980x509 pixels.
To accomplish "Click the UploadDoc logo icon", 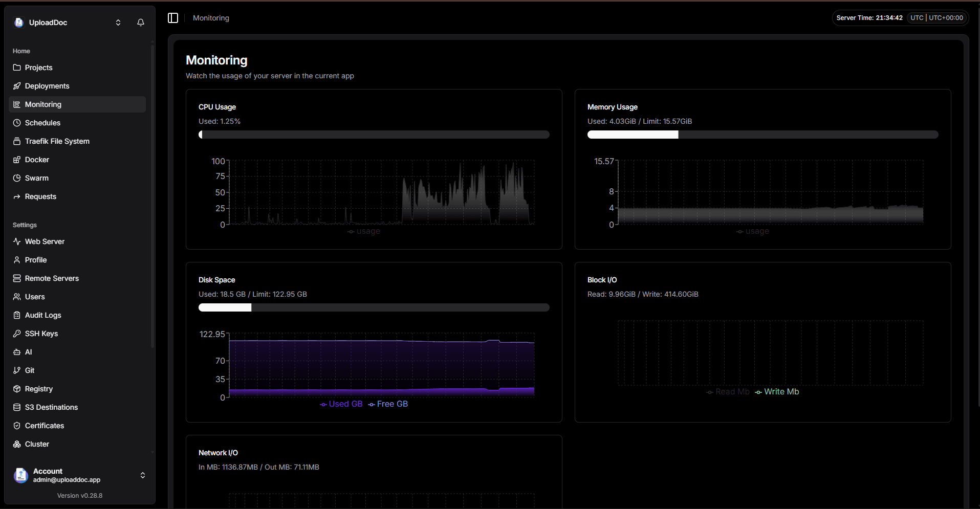I will pyautogui.click(x=19, y=23).
